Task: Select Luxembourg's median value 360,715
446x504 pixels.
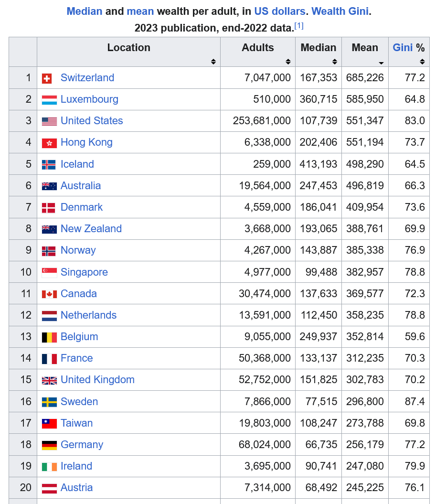Action: coord(319,99)
